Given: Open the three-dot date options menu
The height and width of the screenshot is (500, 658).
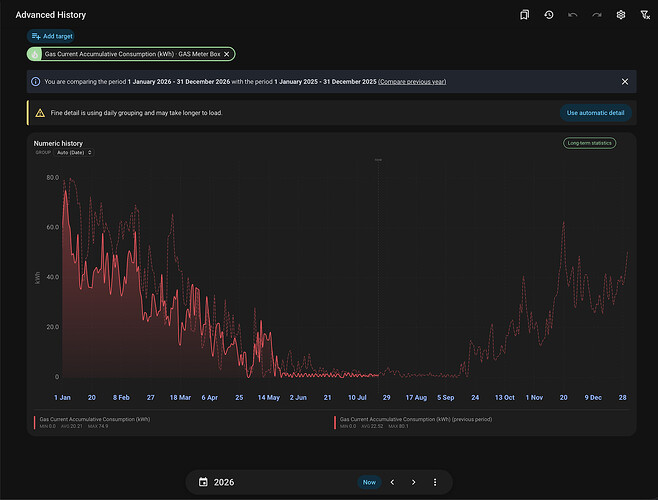Looking at the screenshot, I should 435,482.
